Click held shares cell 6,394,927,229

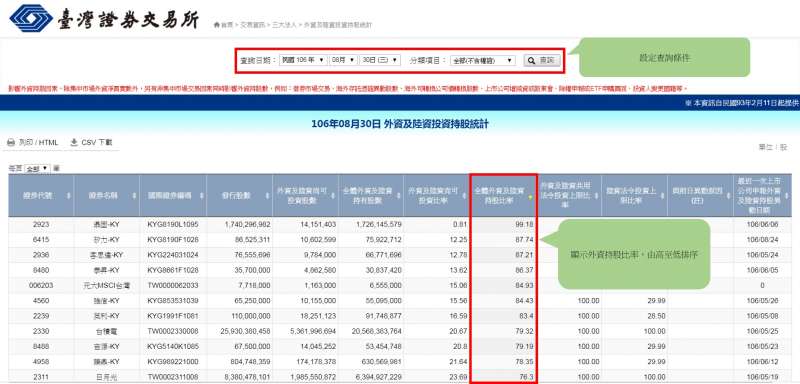point(371,377)
